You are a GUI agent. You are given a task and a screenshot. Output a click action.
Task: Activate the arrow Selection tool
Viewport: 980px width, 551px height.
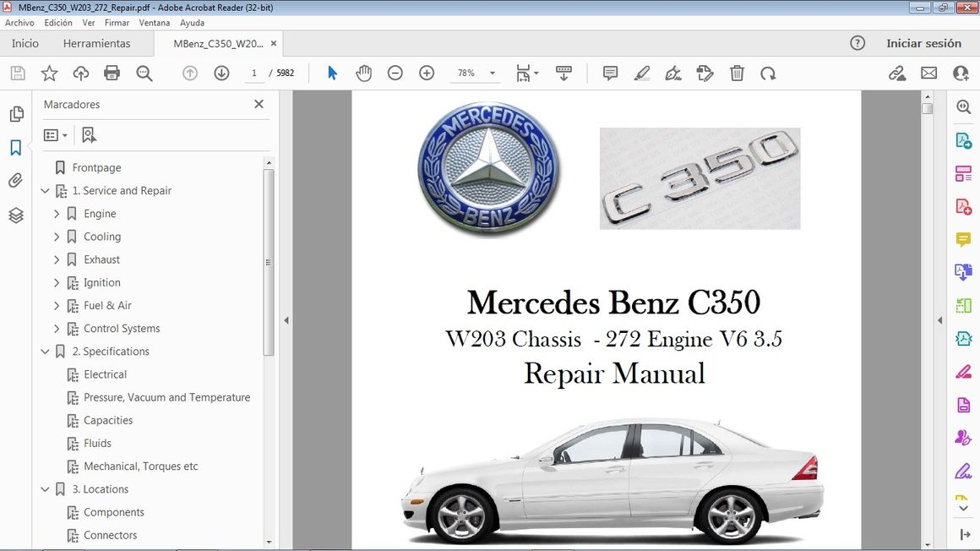(332, 74)
